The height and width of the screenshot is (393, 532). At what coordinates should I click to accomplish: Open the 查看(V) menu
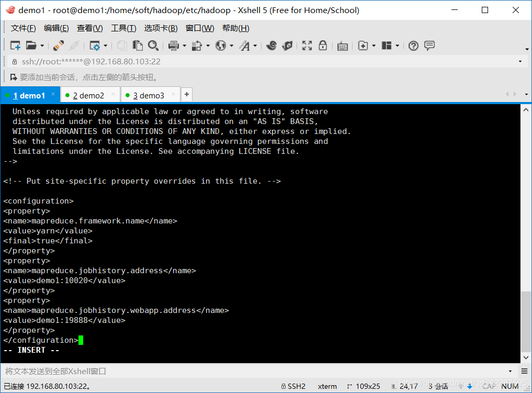89,28
